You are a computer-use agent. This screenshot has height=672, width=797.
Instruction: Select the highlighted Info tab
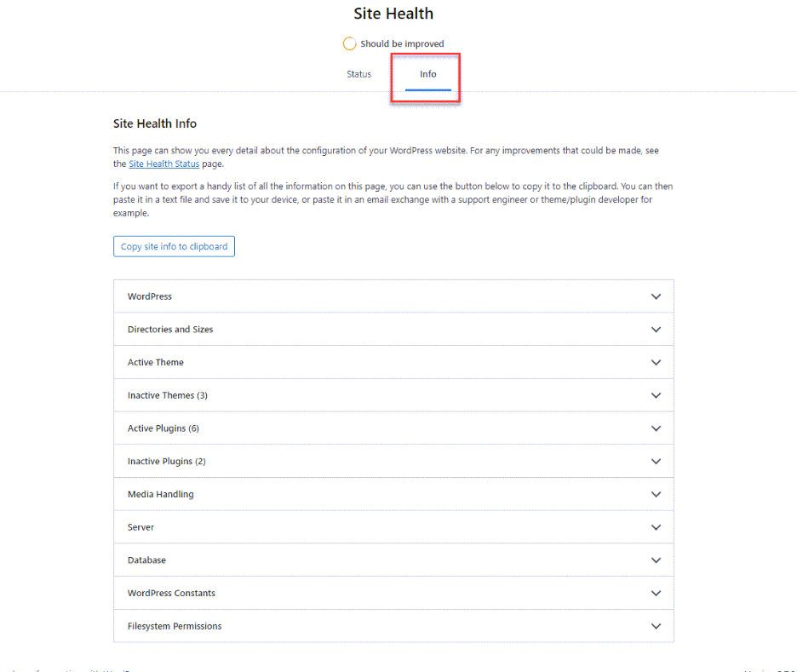(427, 74)
